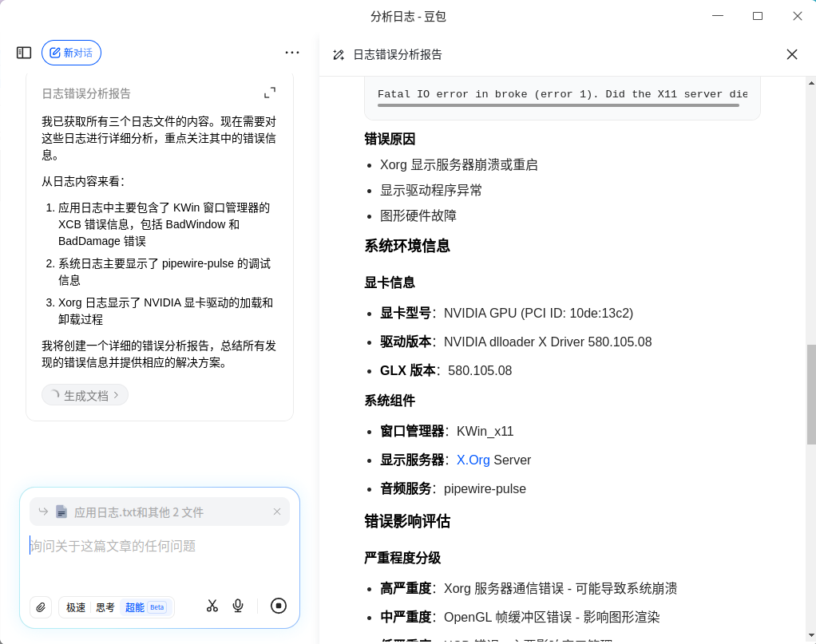Click the GLX 版本 580.105.08 line
Viewport: 816px width, 644px height.
(x=446, y=370)
